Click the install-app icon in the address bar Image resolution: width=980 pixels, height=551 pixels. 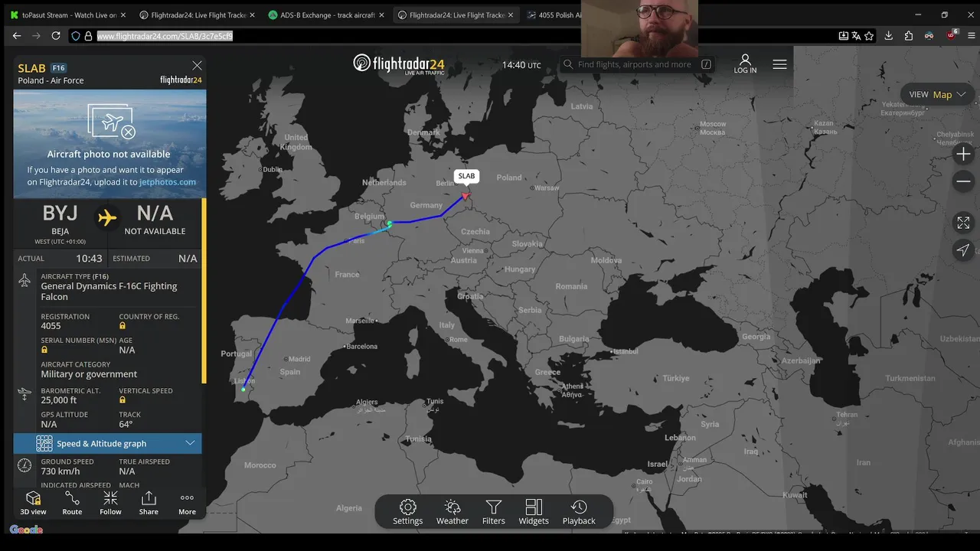pos(843,36)
